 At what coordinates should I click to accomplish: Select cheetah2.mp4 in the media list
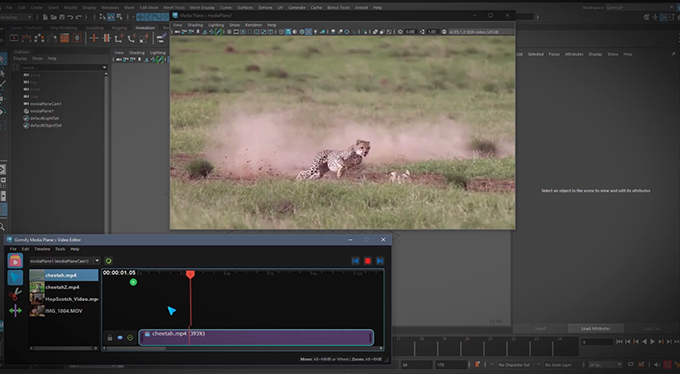click(64, 287)
